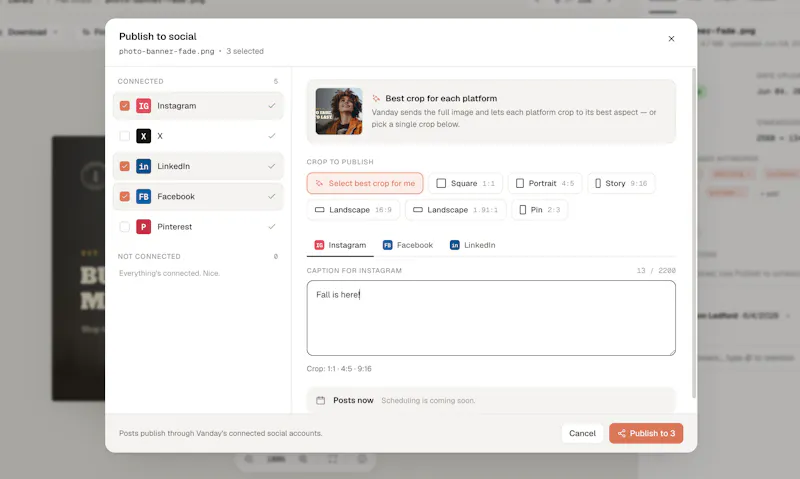The image size is (800, 479).
Task: Click the Posts now label
Action: [x=353, y=400]
